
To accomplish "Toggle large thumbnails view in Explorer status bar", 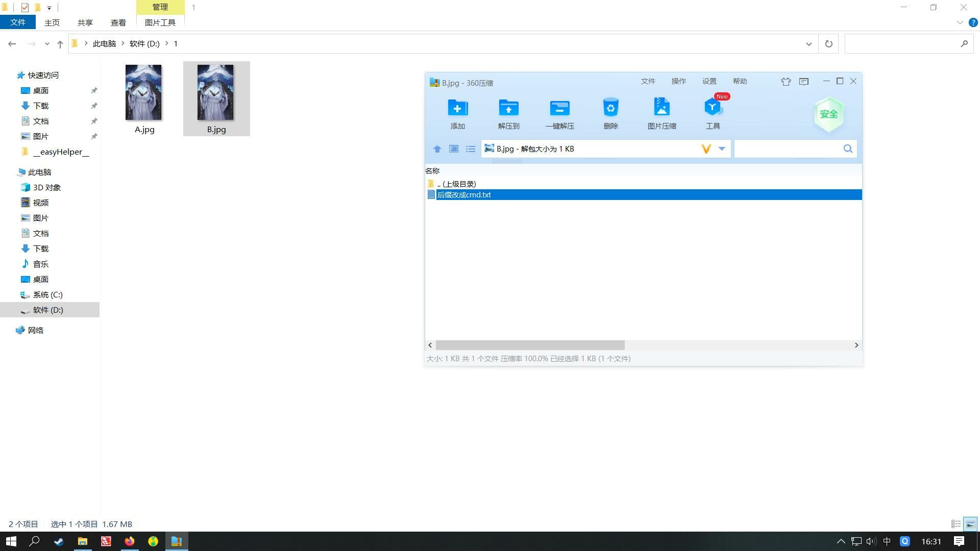I will coord(970,524).
